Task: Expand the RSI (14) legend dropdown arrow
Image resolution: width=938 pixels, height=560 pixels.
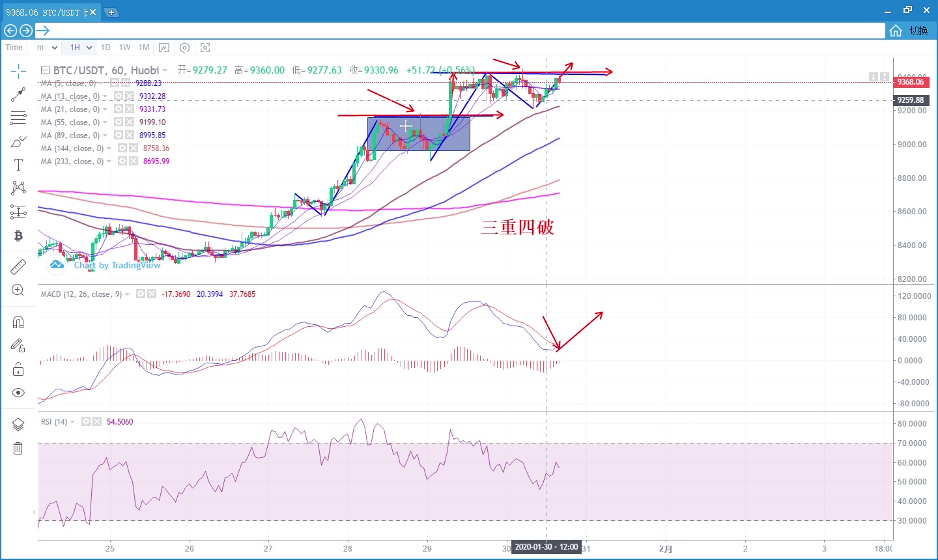Action: 72,422
